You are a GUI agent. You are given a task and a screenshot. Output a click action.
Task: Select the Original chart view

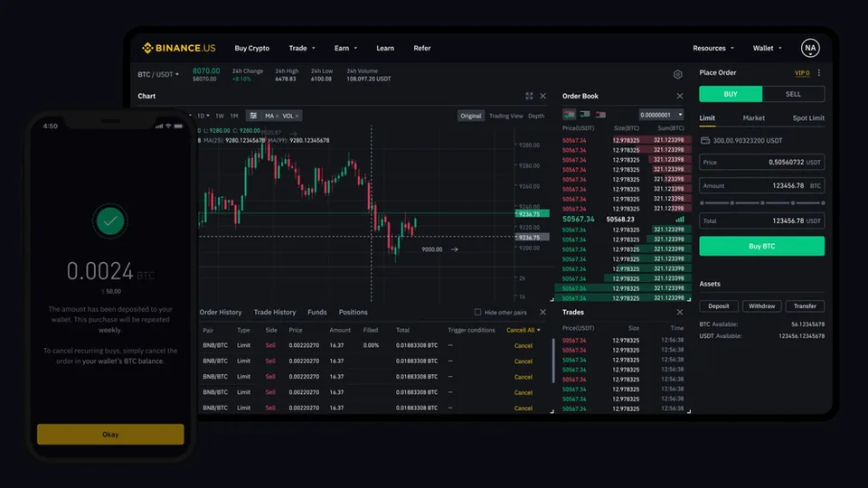(x=471, y=116)
